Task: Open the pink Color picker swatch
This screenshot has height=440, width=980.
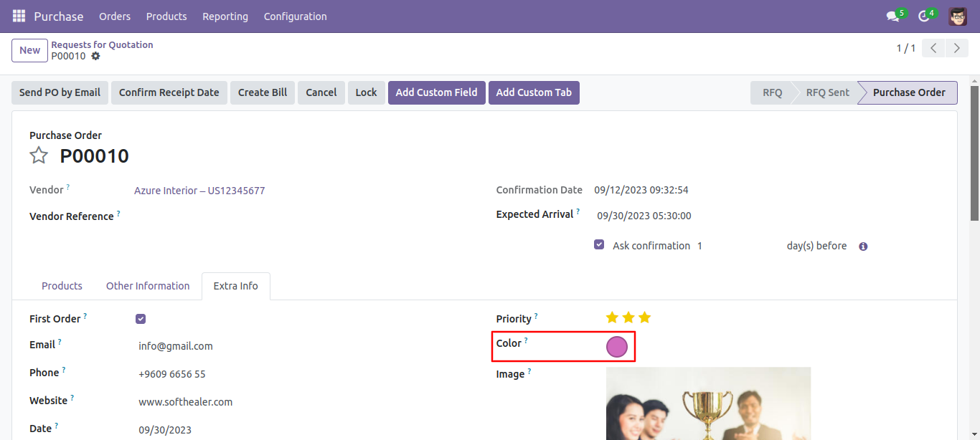Action: tap(617, 347)
